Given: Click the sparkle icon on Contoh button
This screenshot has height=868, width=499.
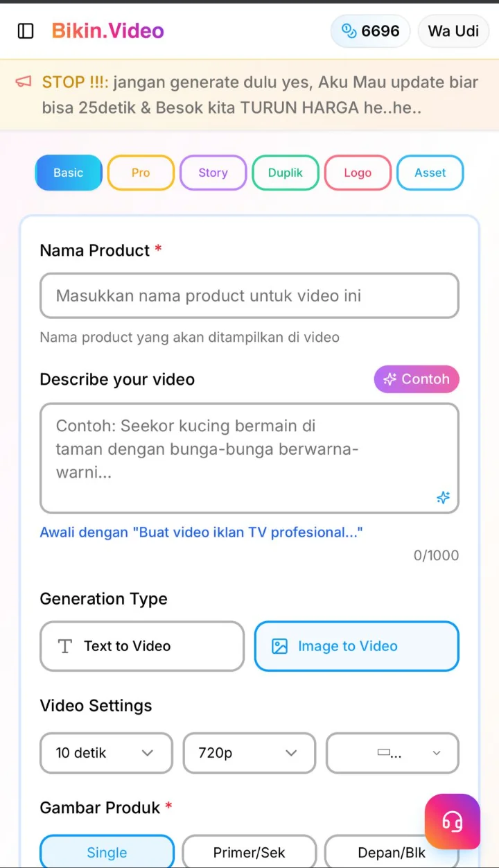Looking at the screenshot, I should [x=390, y=379].
